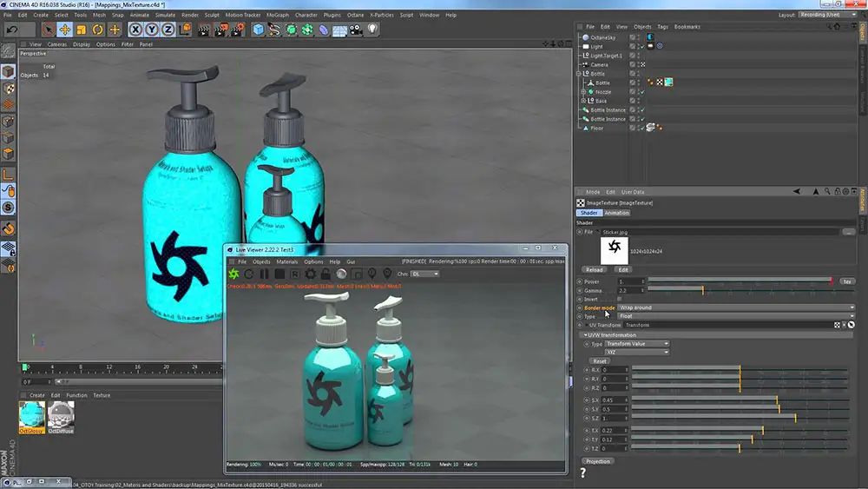This screenshot has width=868, height=489.
Task: Toggle the lock resolution padlock in Live Viewer
Action: 325,274
